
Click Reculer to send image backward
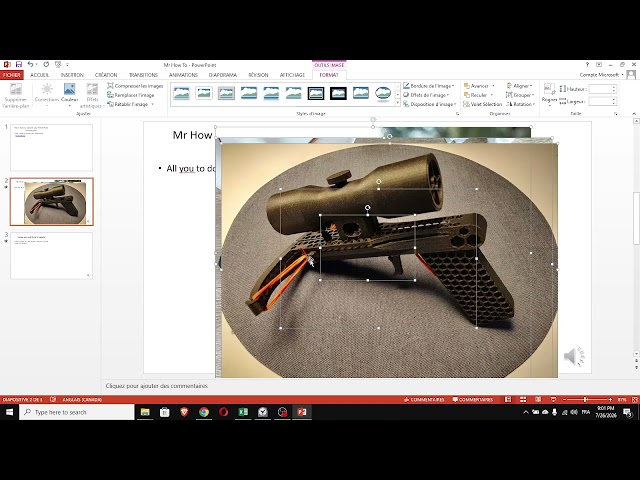475,95
